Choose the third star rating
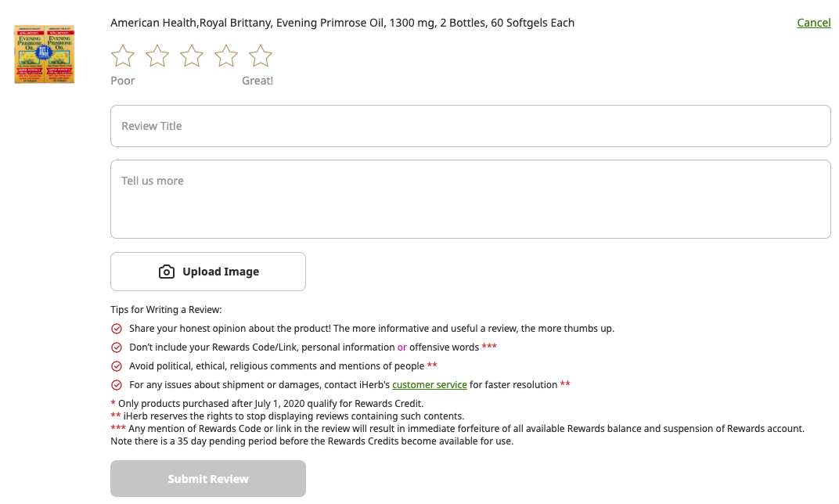The height and width of the screenshot is (504, 839). coord(192,56)
